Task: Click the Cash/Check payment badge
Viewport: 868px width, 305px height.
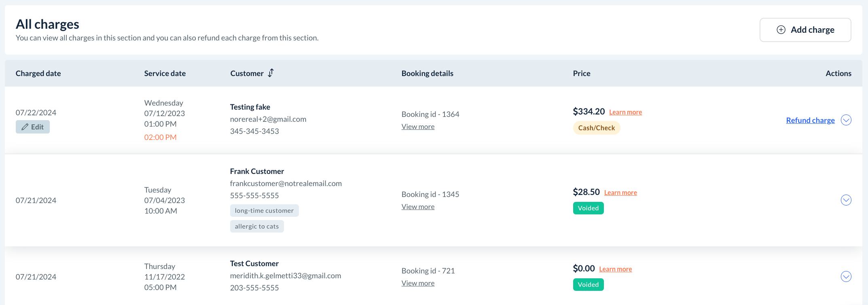Action: tap(596, 128)
